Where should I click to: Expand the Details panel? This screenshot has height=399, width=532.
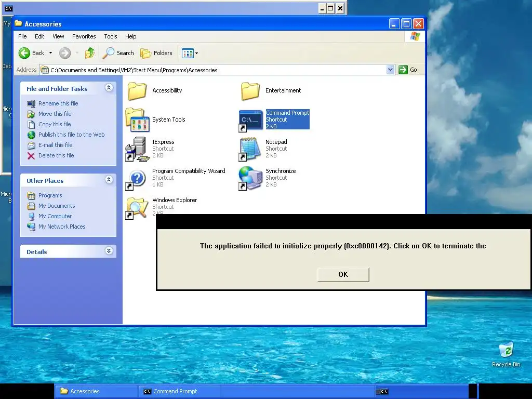(109, 251)
